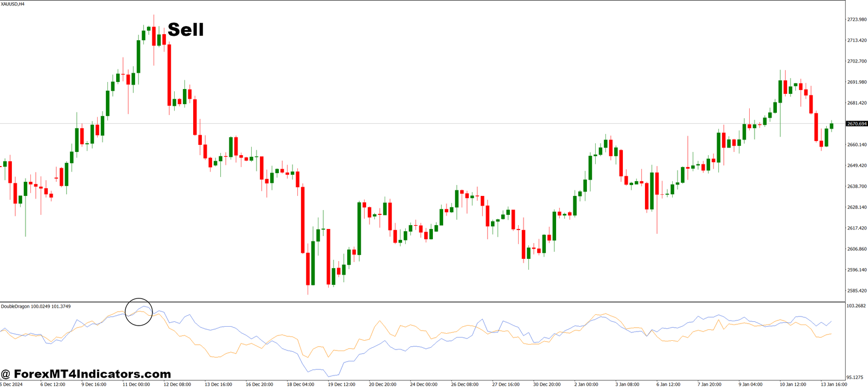Image resolution: width=868 pixels, height=388 pixels.
Task: Click the indicator scale value 95.1275
Action: pyautogui.click(x=855, y=377)
